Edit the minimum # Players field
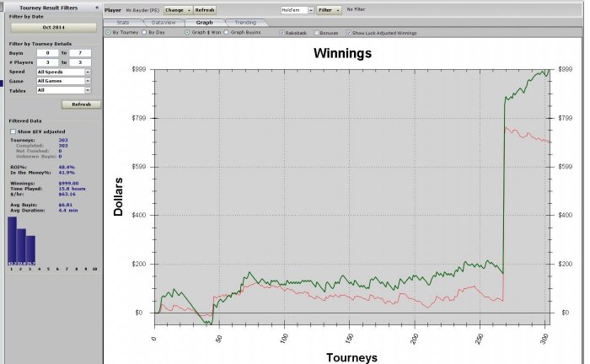 tap(47, 62)
